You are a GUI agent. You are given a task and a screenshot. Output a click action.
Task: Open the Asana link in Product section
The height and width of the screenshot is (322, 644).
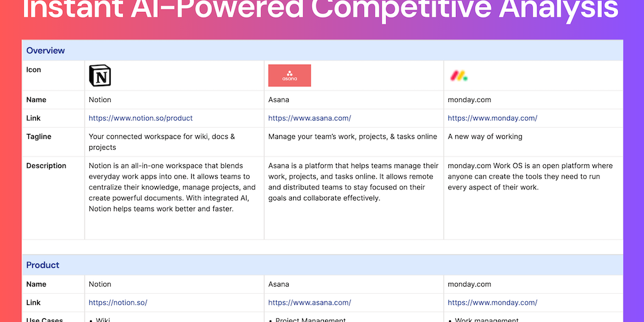309,303
